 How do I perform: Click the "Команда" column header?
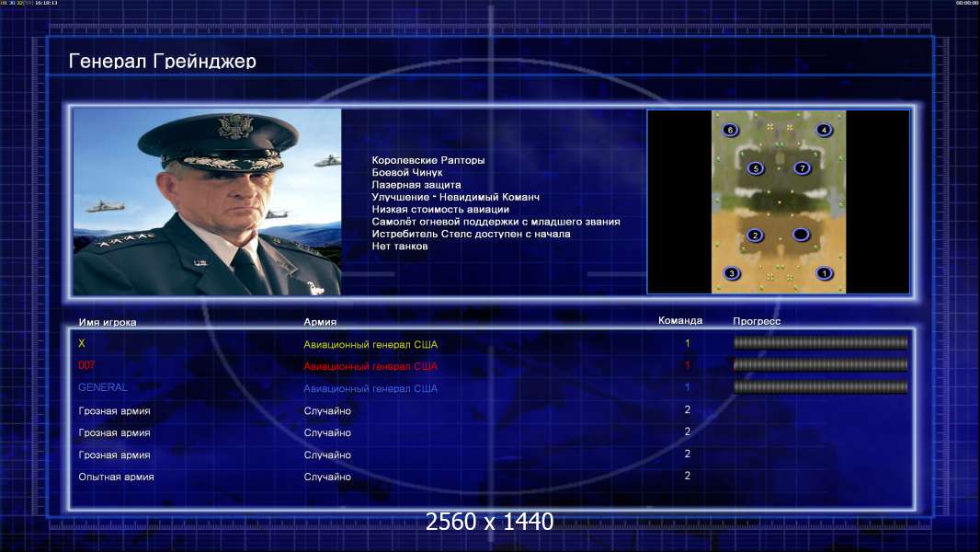680,321
